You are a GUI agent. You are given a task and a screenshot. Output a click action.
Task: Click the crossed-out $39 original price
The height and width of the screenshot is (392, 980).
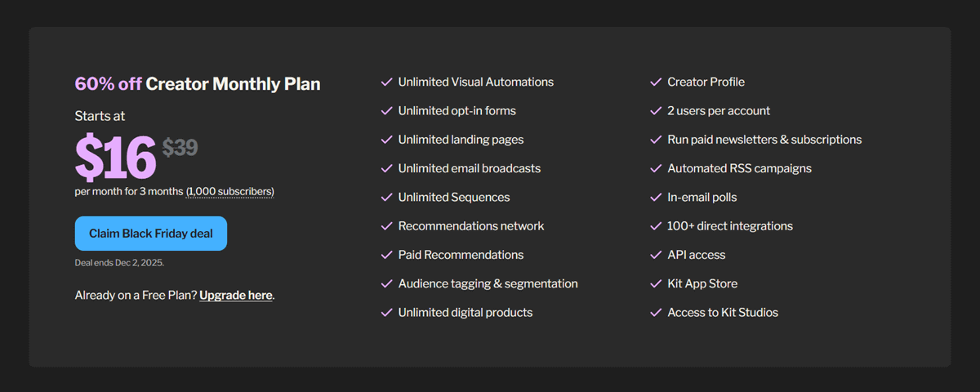(x=180, y=148)
